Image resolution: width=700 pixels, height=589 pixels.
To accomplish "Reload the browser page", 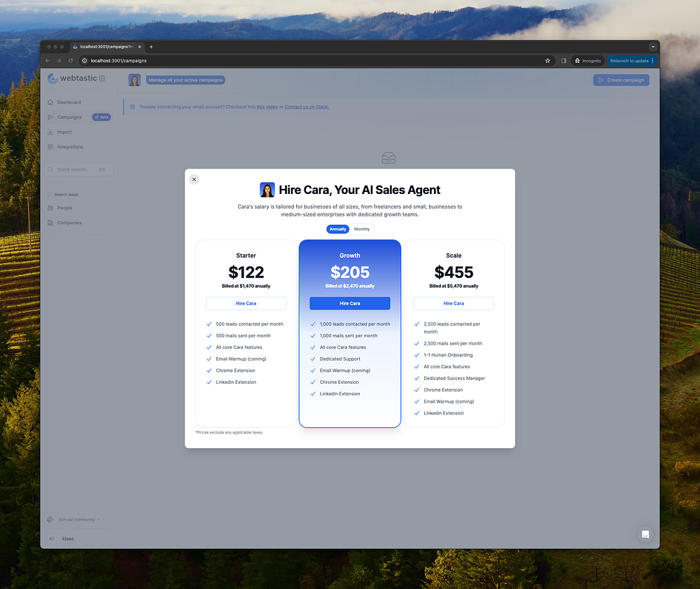I will pos(71,61).
